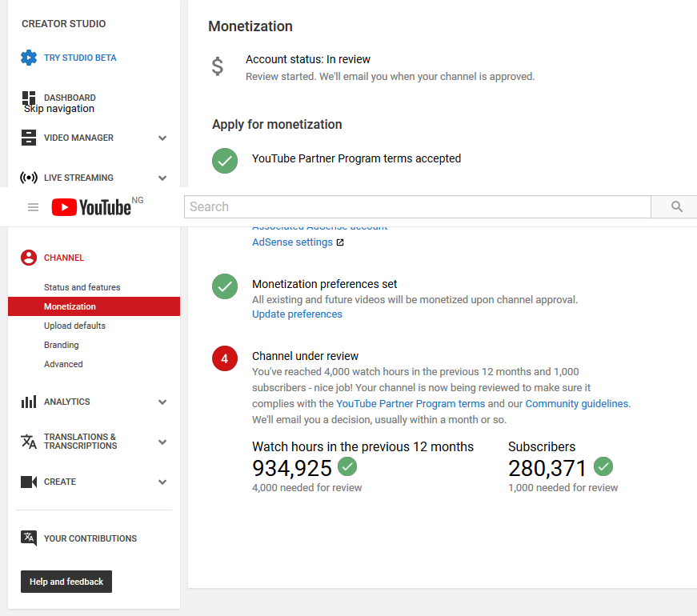Click the 'Account status: In review' text
The height and width of the screenshot is (616, 697).
point(308,59)
